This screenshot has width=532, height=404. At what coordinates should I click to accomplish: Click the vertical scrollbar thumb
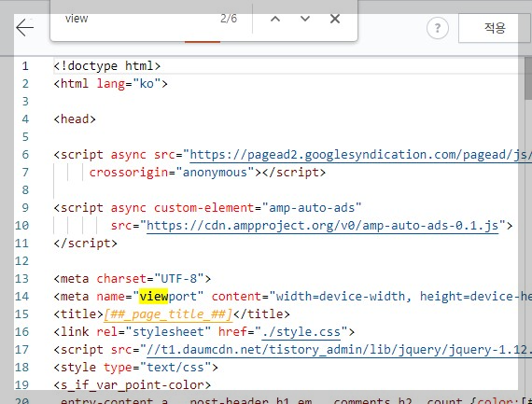[528, 78]
